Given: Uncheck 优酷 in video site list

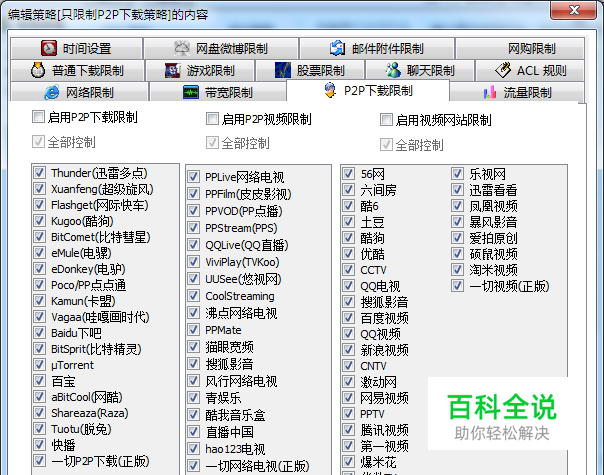Looking at the screenshot, I should pos(349,253).
